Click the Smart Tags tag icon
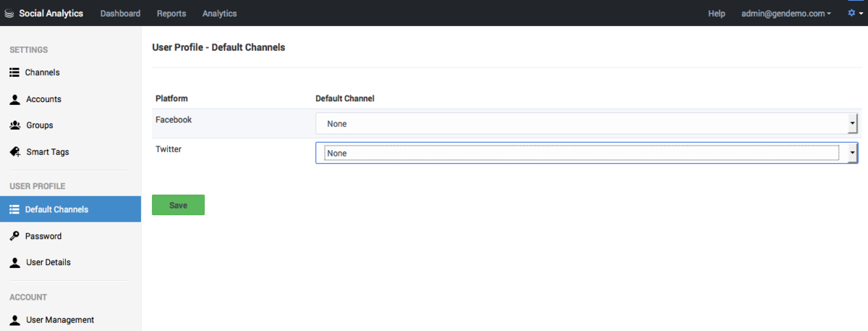The width and height of the screenshot is (868, 331). point(14,152)
